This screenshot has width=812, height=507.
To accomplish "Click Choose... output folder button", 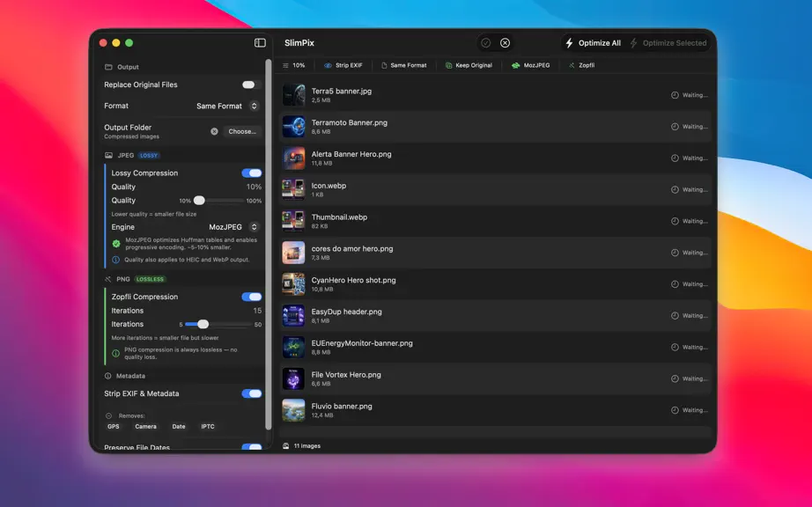I will click(242, 131).
